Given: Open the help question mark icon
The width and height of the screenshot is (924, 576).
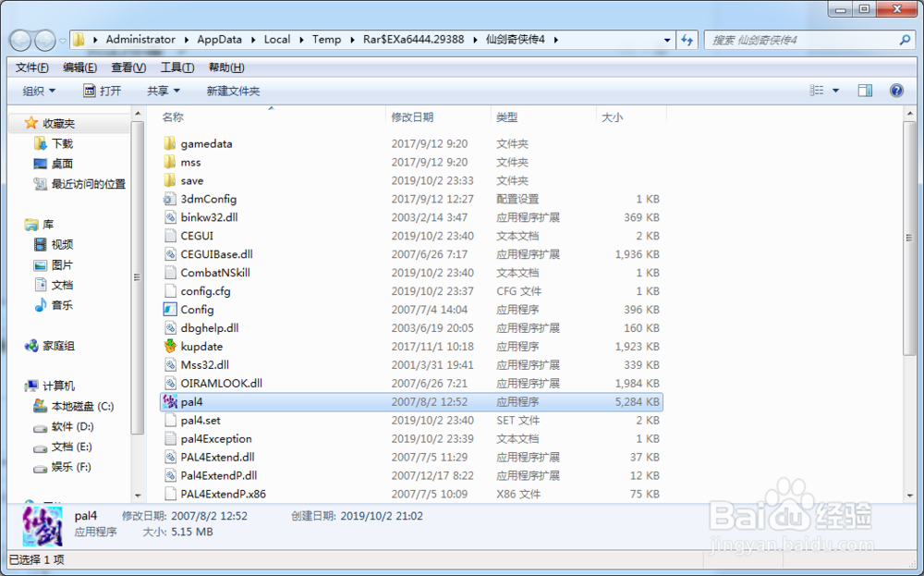Looking at the screenshot, I should (896, 91).
